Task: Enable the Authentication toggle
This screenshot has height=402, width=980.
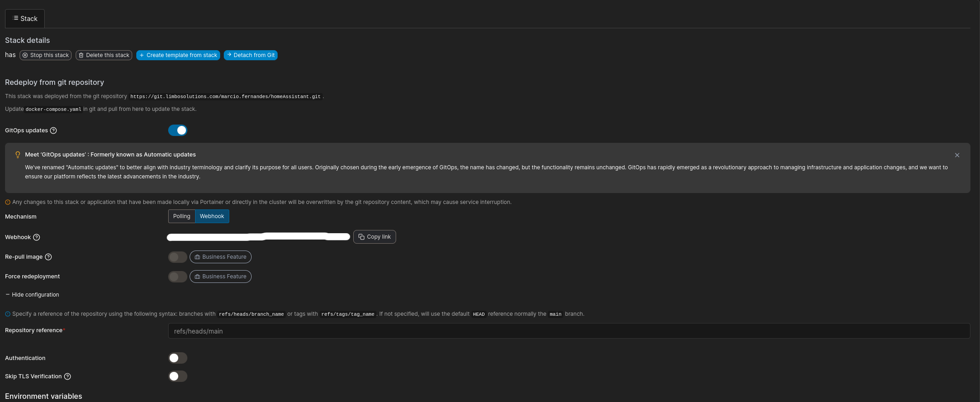Action: (x=178, y=358)
